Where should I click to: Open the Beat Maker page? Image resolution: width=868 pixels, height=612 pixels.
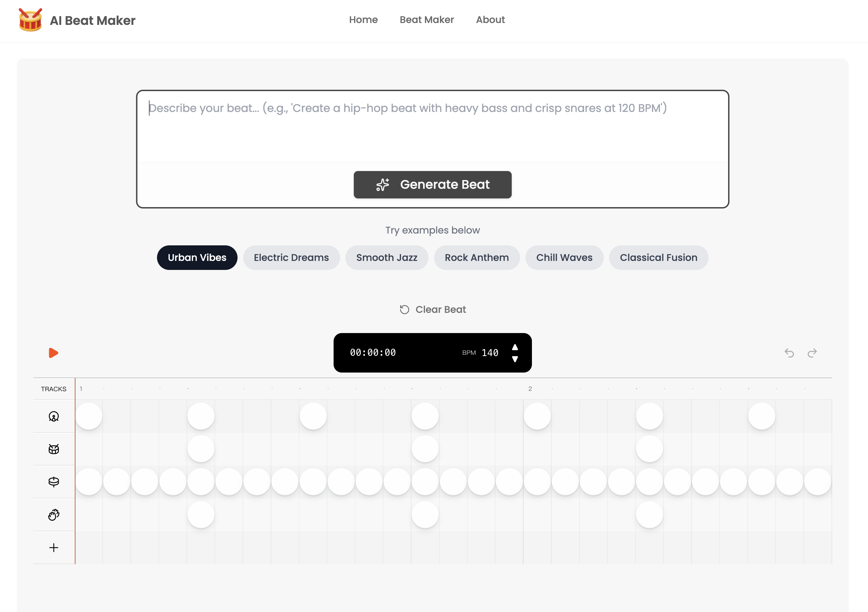pyautogui.click(x=427, y=20)
